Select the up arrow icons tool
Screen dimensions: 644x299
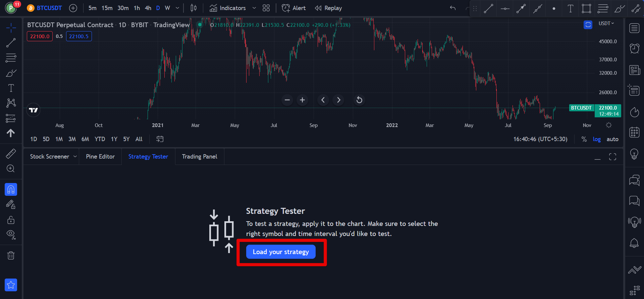pyautogui.click(x=11, y=133)
